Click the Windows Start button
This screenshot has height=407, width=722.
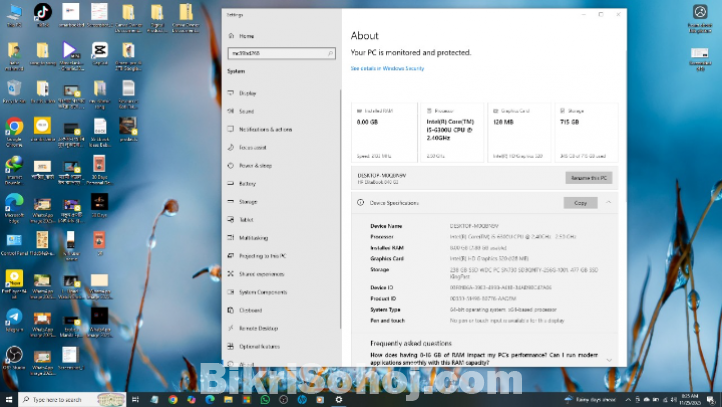9,399
